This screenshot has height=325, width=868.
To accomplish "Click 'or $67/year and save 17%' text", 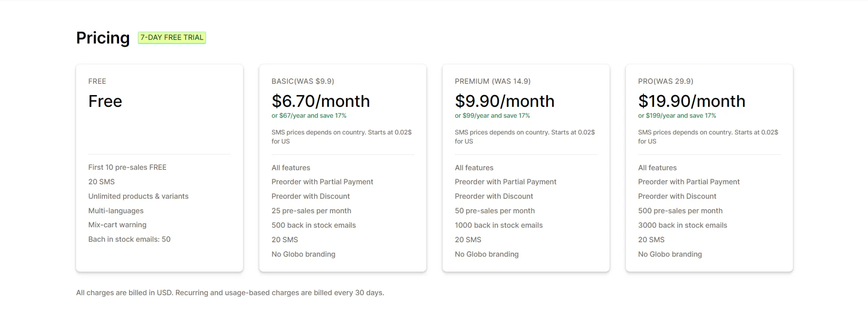I will click(309, 116).
